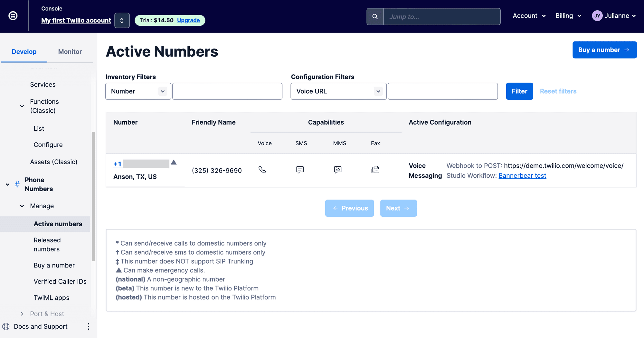Click the JY avatar icon

597,16
